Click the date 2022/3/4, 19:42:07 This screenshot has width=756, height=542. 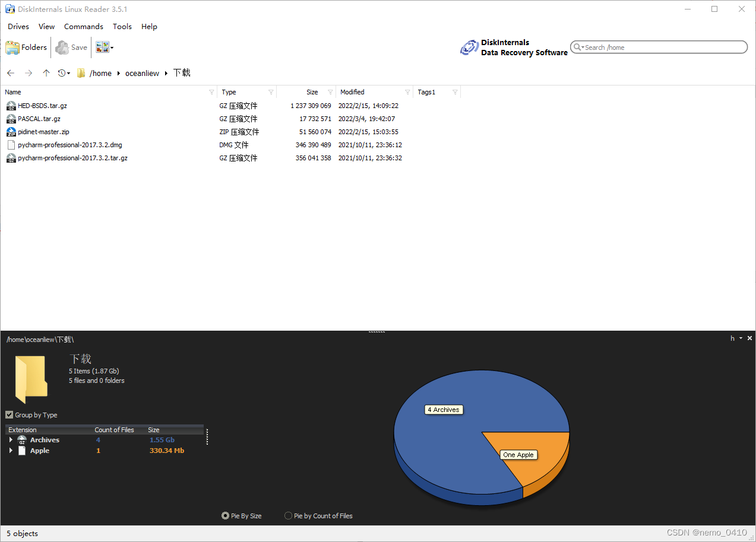pyautogui.click(x=367, y=119)
